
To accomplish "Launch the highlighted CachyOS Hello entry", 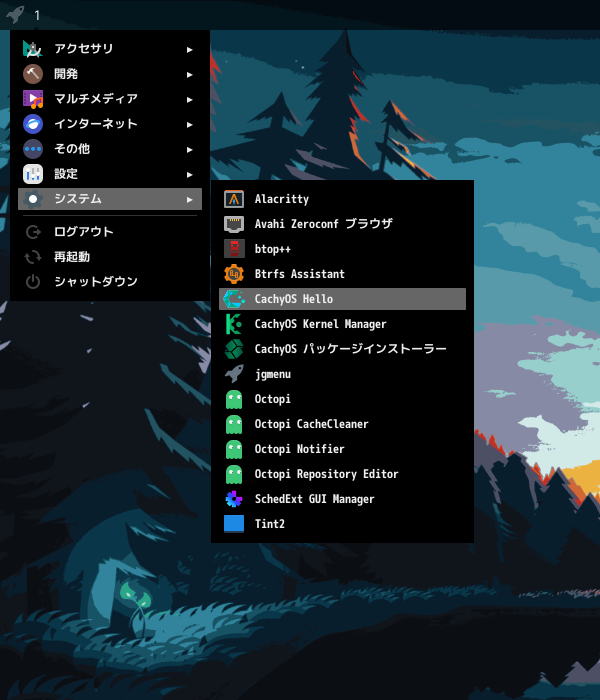I will [x=342, y=299].
